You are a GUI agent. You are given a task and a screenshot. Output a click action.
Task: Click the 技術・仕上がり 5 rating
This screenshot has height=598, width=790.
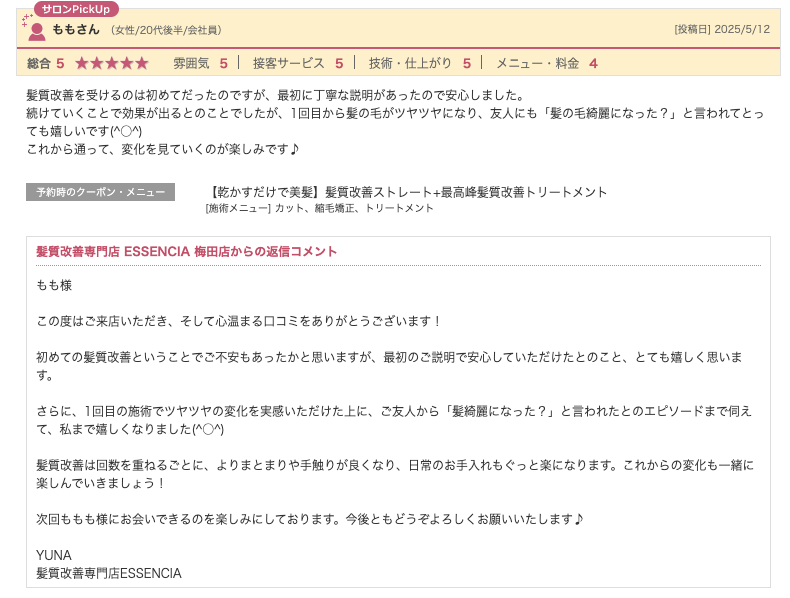(x=420, y=63)
